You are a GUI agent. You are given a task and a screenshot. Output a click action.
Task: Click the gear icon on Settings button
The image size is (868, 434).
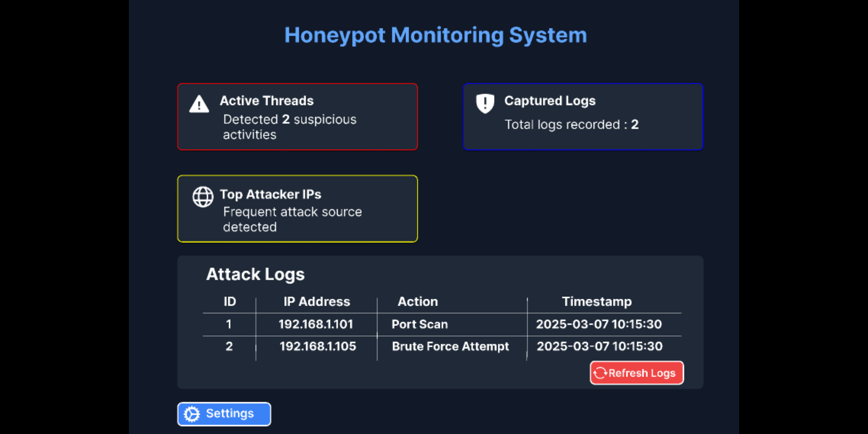point(192,414)
